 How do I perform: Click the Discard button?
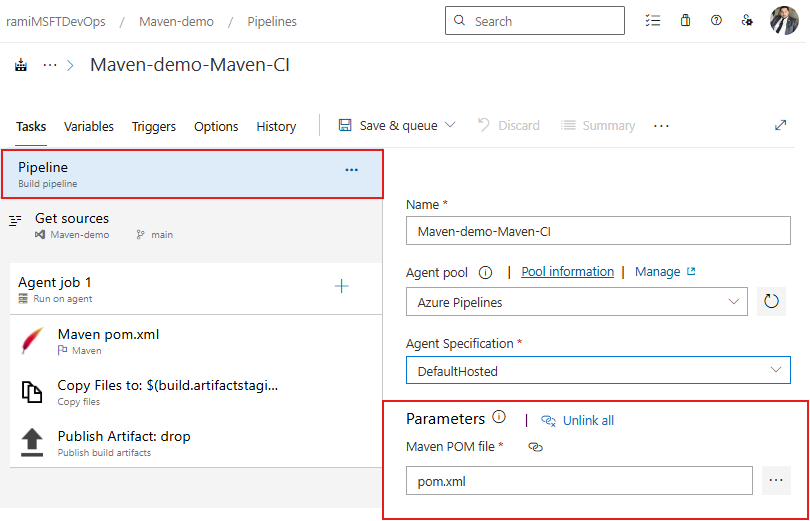[x=509, y=125]
